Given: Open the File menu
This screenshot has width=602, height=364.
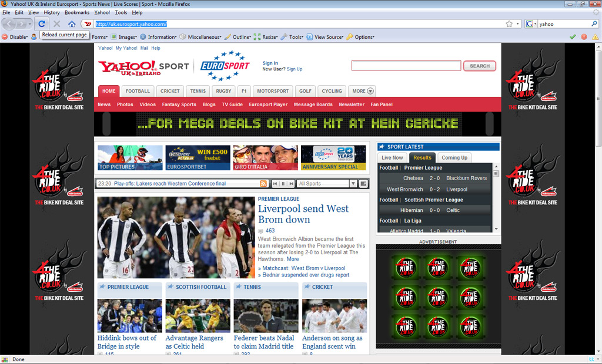Looking at the screenshot, I should (x=6, y=13).
